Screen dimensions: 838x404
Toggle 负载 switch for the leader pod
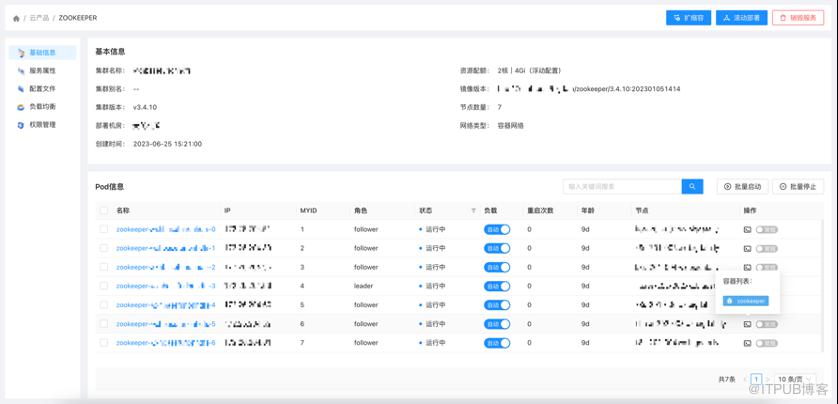497,286
